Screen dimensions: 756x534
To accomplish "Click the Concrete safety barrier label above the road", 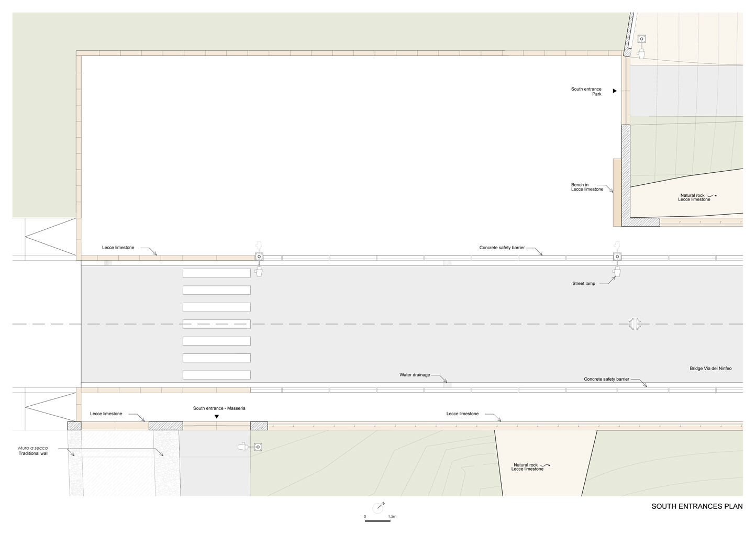I will click(502, 248).
